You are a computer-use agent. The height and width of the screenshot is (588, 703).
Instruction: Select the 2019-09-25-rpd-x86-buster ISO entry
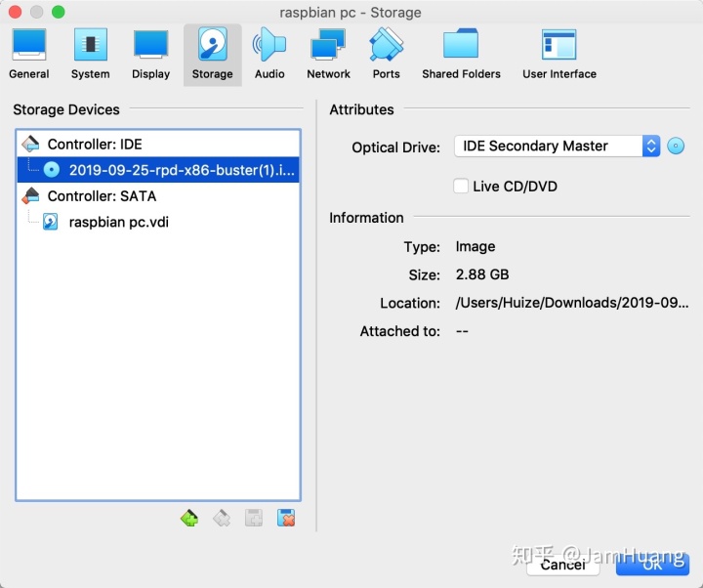(158, 170)
